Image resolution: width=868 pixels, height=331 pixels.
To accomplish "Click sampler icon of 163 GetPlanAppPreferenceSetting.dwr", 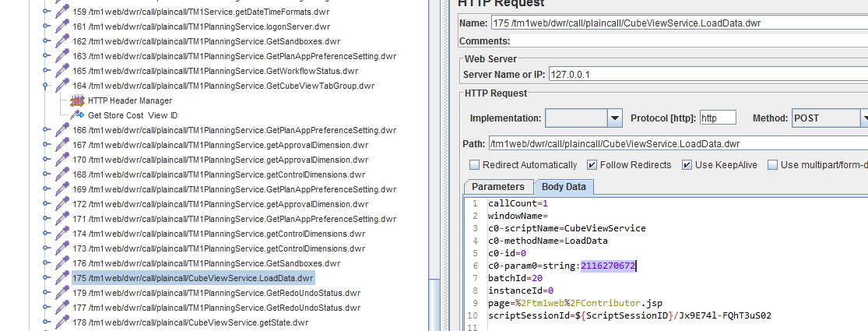I will 62,56.
